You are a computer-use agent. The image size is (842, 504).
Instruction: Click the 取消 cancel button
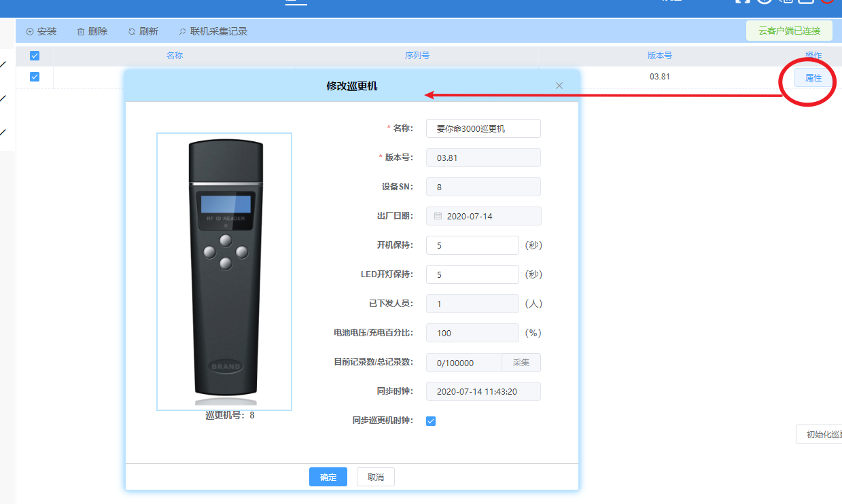(x=376, y=477)
